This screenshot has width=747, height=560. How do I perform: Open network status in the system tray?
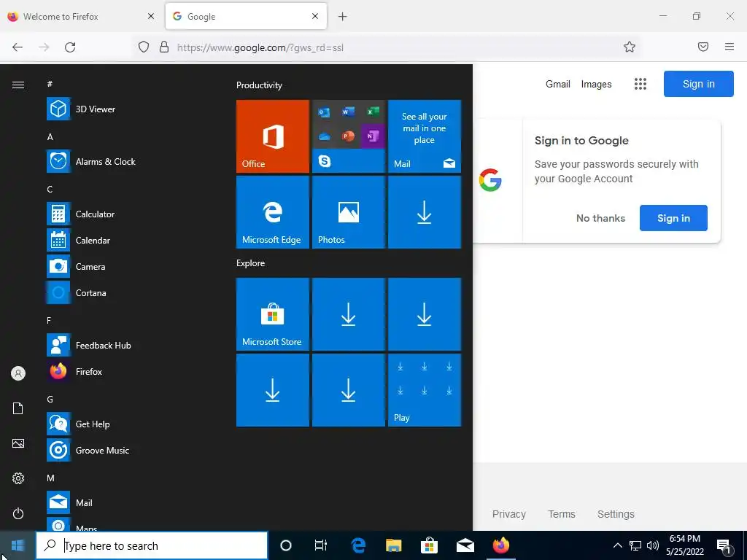635,545
